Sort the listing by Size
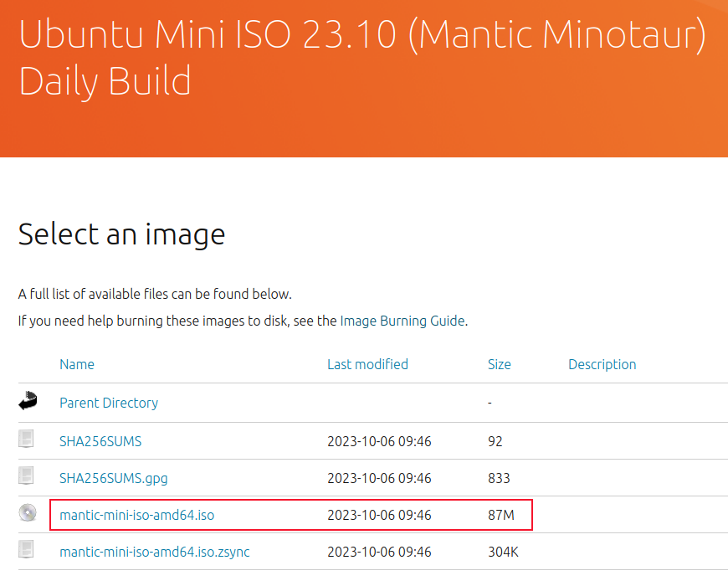The height and width of the screenshot is (586, 728). point(499,364)
